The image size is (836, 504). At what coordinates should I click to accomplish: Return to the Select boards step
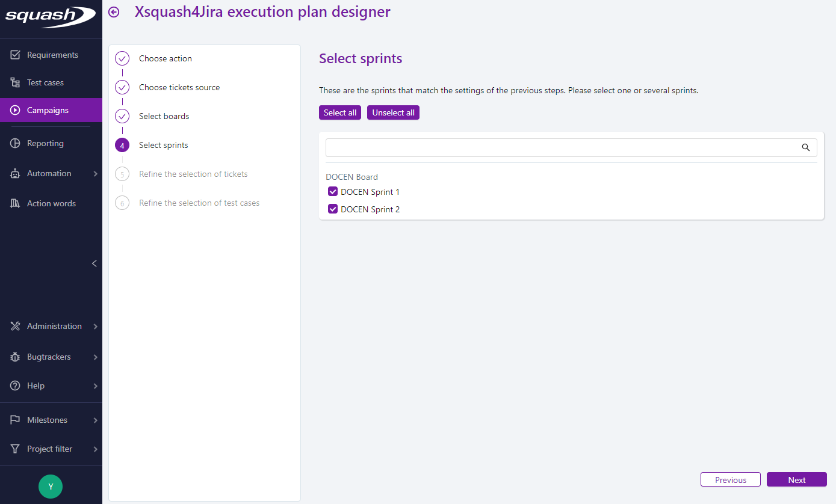pyautogui.click(x=164, y=116)
